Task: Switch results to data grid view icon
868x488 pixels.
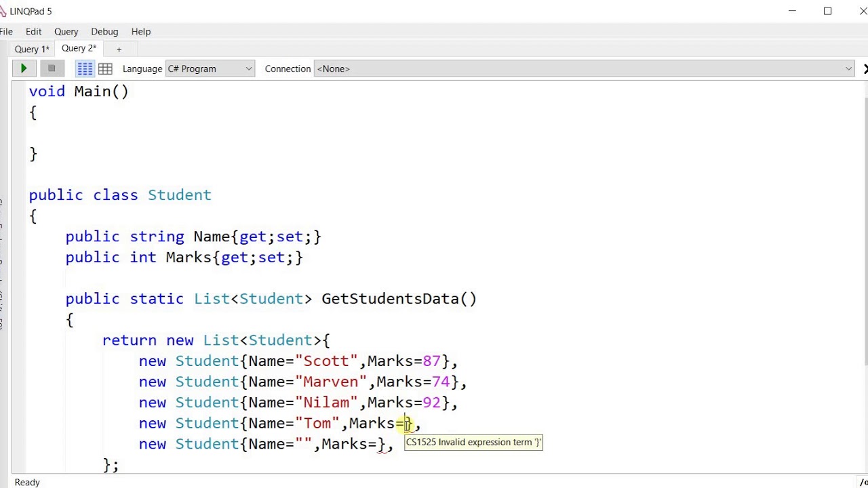Action: (105, 68)
